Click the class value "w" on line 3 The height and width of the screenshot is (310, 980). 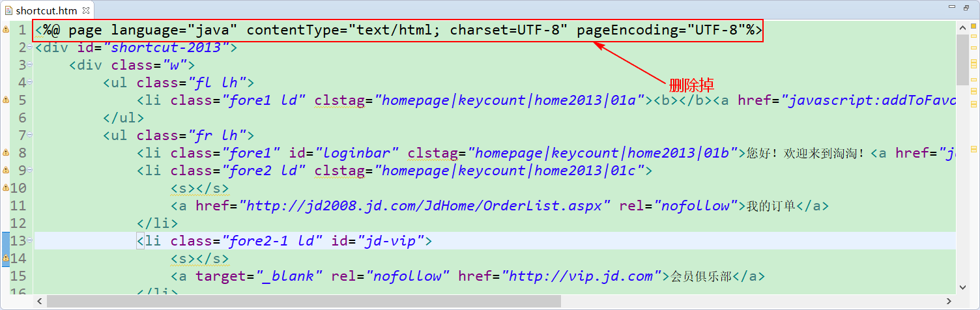[175, 65]
